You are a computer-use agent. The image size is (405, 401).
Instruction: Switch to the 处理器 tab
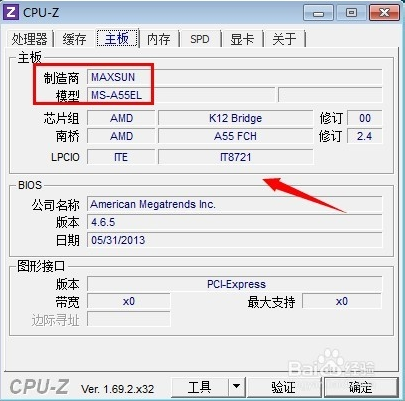(29, 39)
